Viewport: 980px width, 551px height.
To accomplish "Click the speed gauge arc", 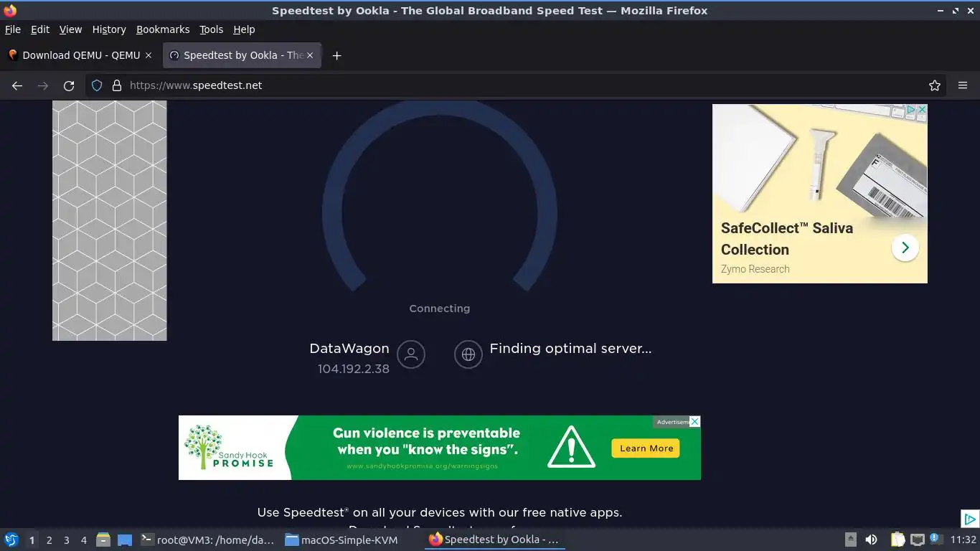I will tap(440, 194).
